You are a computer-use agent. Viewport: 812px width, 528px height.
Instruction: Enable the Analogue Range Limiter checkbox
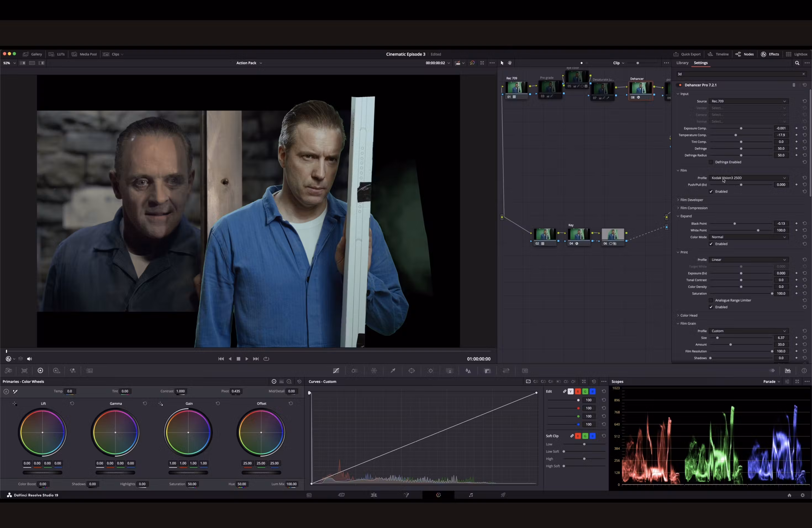711,300
